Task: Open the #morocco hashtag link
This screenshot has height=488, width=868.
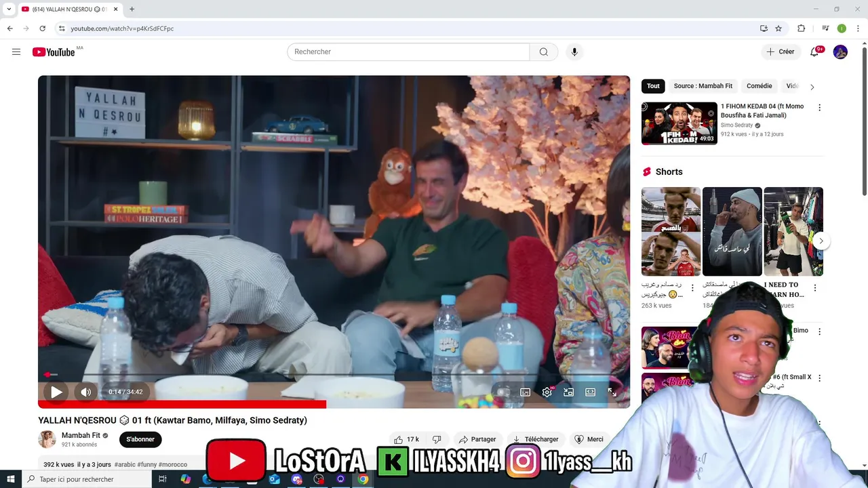Action: (173, 465)
